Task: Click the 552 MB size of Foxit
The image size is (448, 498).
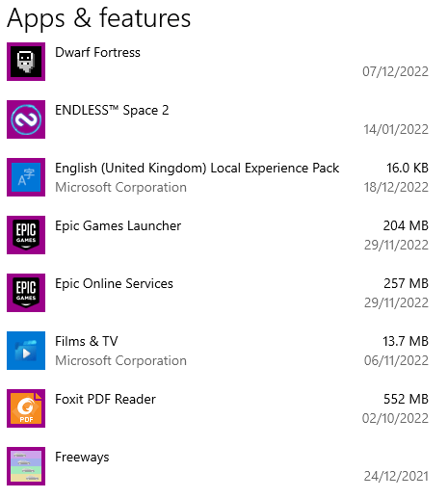Action: (x=406, y=399)
